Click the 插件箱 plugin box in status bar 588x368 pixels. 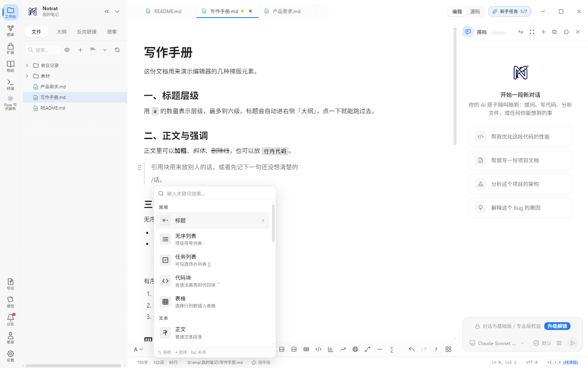point(261,362)
